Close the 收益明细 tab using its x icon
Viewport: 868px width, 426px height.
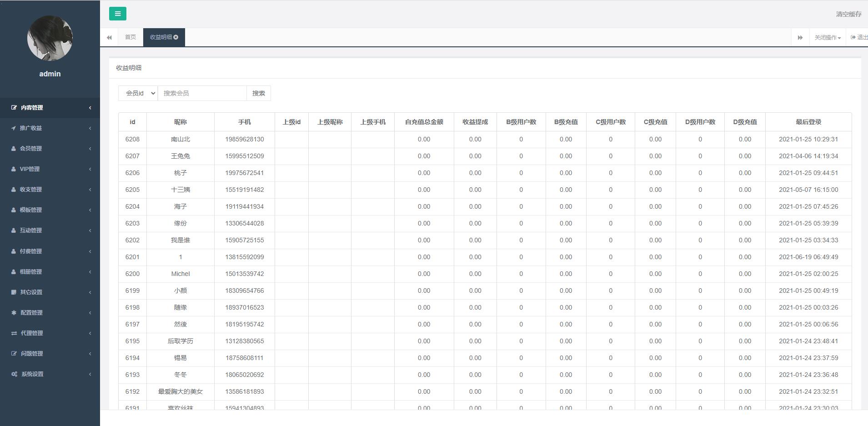(176, 37)
